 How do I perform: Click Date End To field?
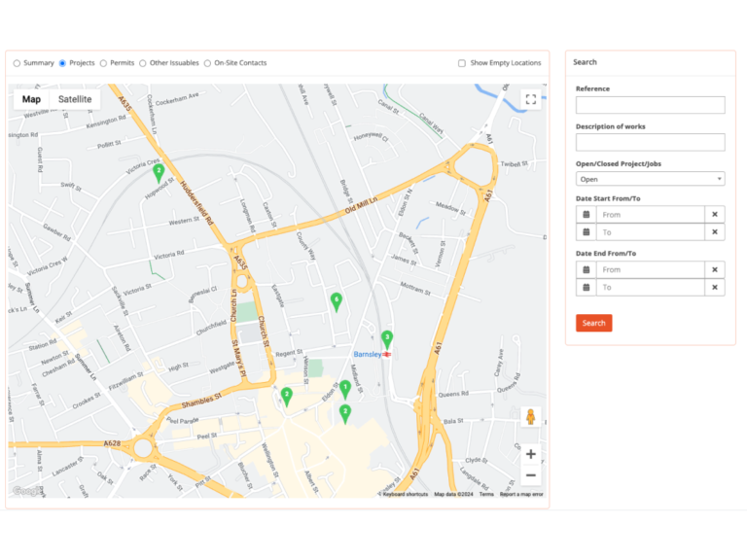point(651,287)
